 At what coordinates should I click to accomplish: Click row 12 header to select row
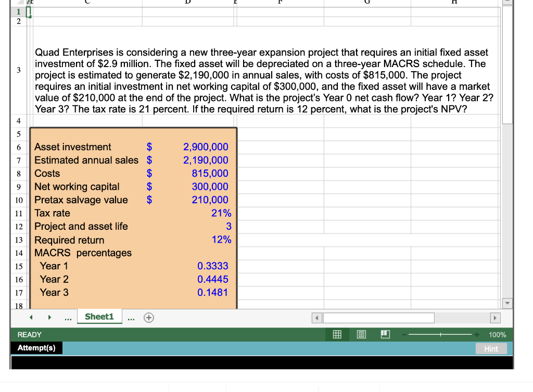[x=18, y=226]
